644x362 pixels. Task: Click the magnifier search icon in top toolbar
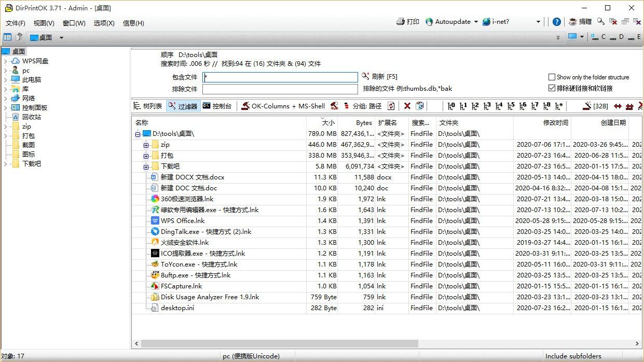[601, 22]
